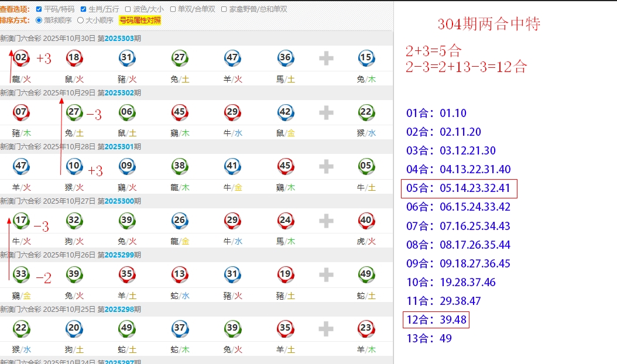Open draw number 2025303 link
This screenshot has height=364, width=617.
(x=119, y=39)
